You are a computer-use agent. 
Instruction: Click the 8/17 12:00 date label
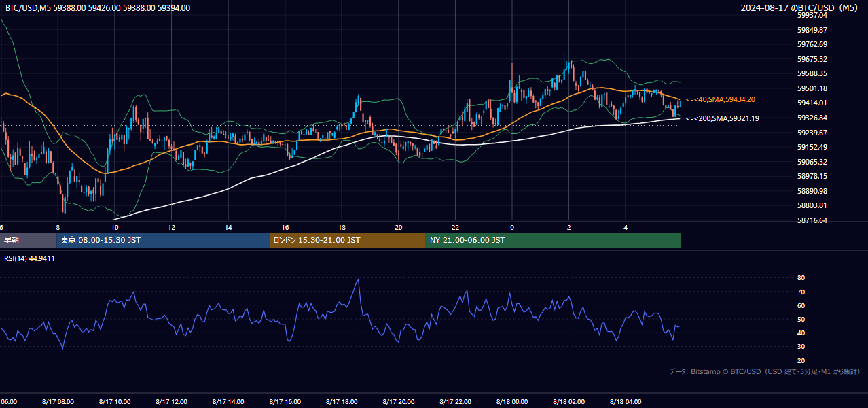coord(171,401)
